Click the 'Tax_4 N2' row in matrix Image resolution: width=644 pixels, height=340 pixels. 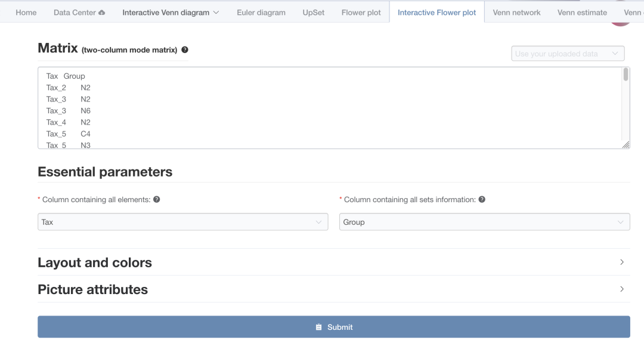pyautogui.click(x=68, y=122)
